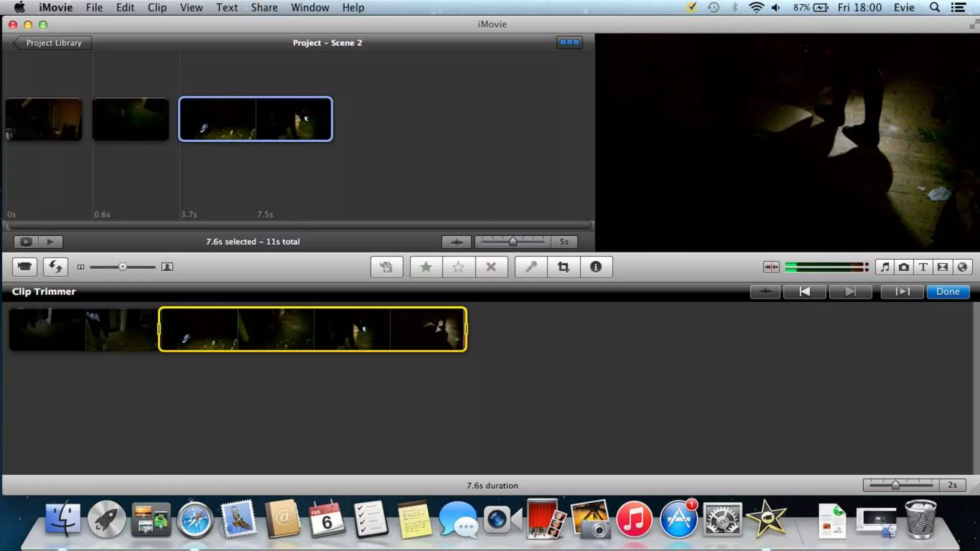Adjust the Clip Trimmer zoom slider
The width and height of the screenshot is (980, 551).
(895, 485)
